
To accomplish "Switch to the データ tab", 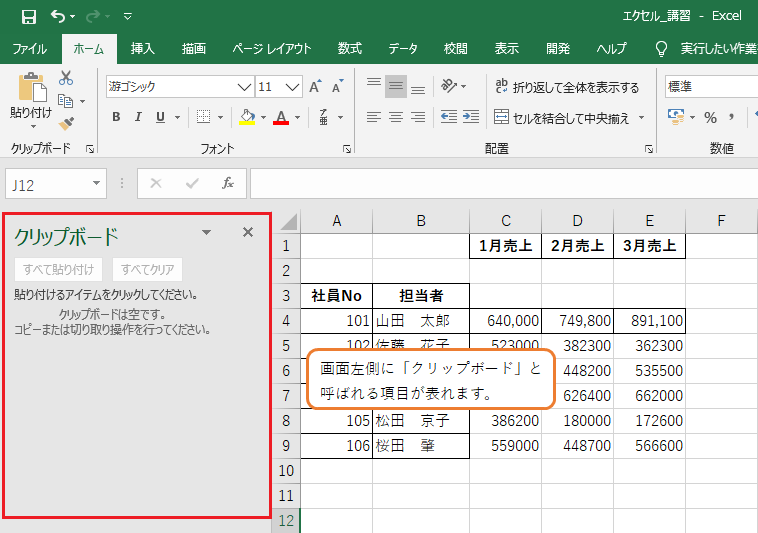I will click(403, 49).
